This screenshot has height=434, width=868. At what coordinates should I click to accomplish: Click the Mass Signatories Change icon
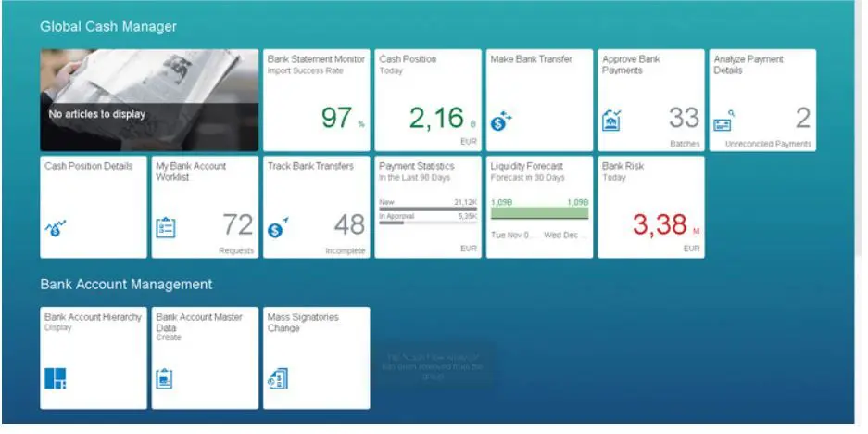point(277,378)
